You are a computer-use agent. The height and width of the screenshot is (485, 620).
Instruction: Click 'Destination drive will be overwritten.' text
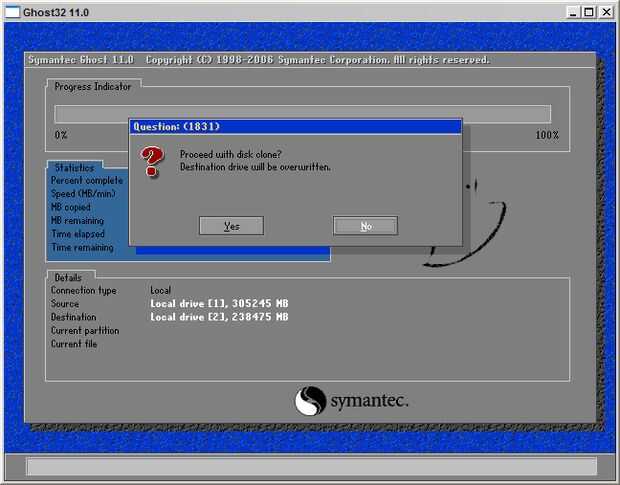click(x=255, y=167)
